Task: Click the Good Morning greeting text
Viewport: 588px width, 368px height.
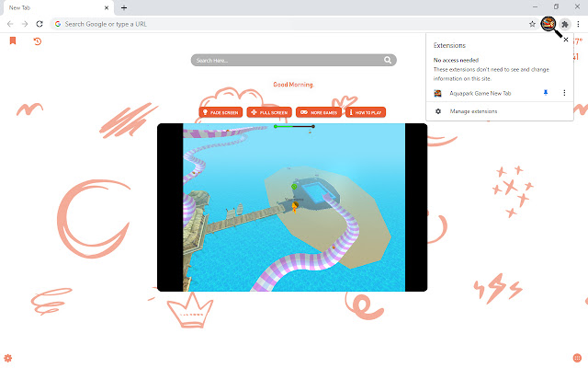Action: (293, 85)
